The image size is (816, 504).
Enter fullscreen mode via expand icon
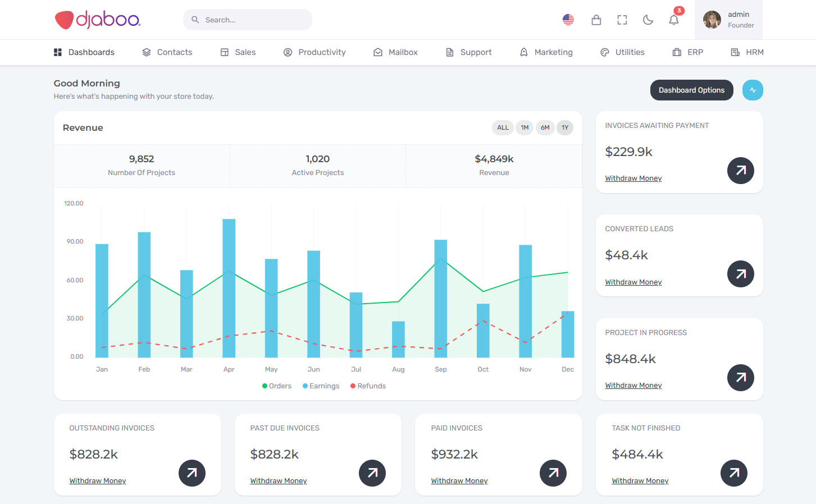pyautogui.click(x=622, y=20)
